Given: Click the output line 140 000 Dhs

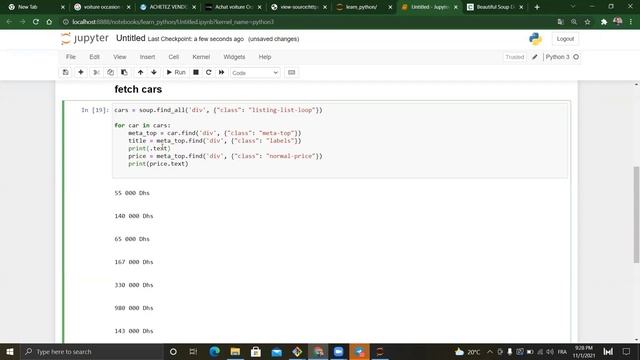Looking at the screenshot, I should pyautogui.click(x=134, y=216).
